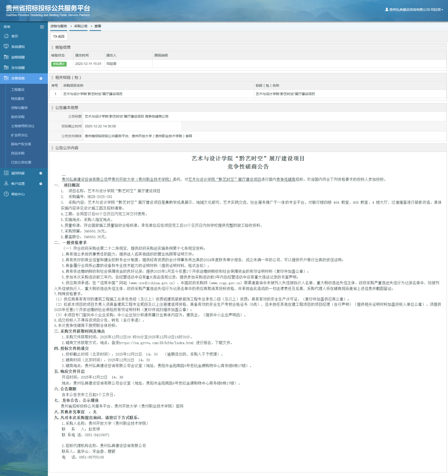Expand the 诚信档案 section arrow
Screen dimensions: 448x476
coord(41,173)
